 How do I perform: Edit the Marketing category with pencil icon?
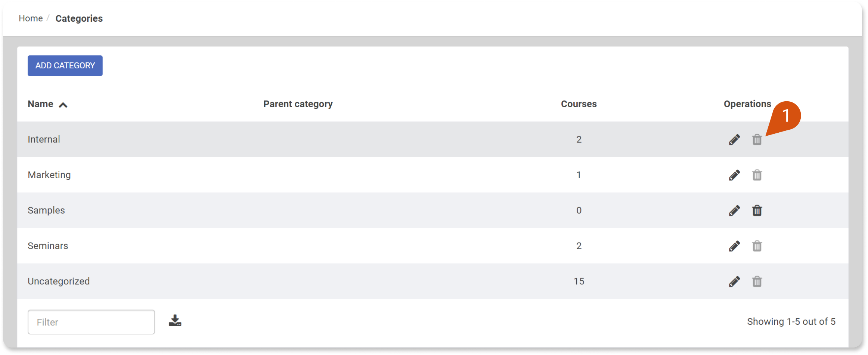pos(734,175)
